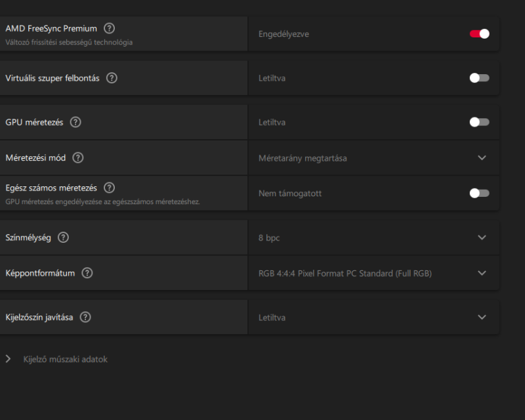Screen dimensions: 525x420
Task: Click the Kijelző műszaki adatok label
Action: pyautogui.click(x=65, y=359)
